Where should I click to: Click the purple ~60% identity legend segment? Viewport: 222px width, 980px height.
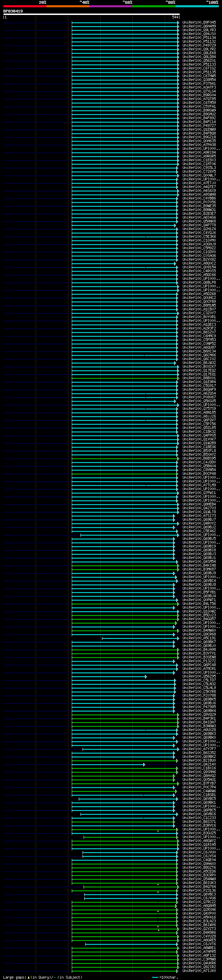point(111,6)
